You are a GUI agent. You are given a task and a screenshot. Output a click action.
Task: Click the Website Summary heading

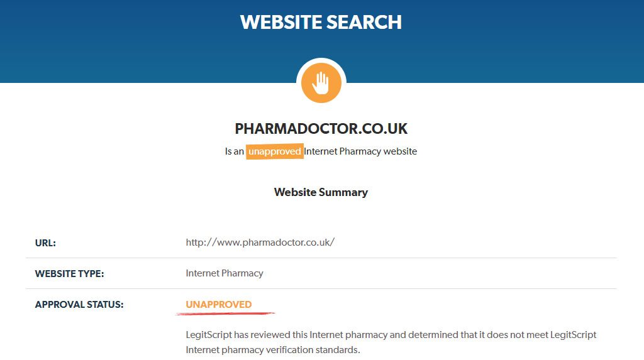(x=321, y=192)
